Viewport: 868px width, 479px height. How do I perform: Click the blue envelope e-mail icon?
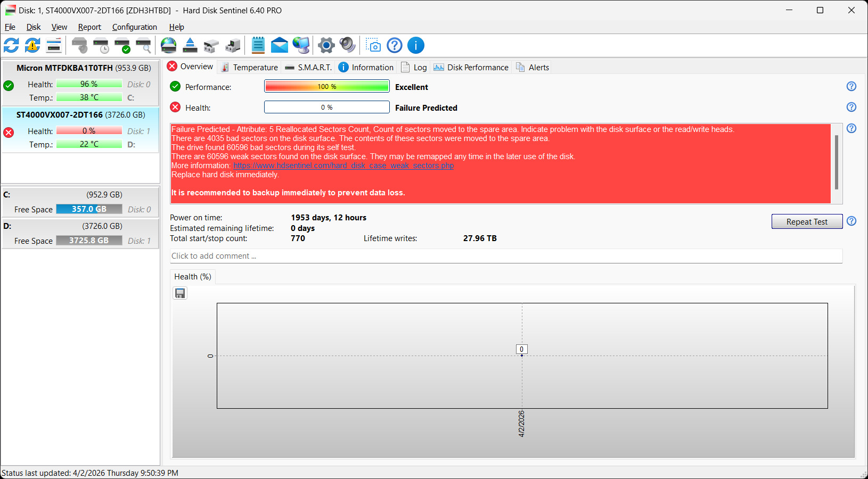pos(280,45)
